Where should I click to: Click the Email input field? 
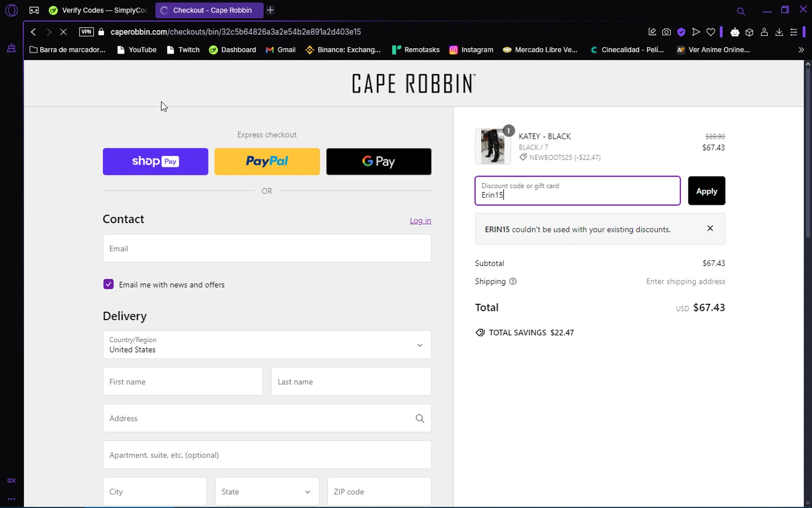pos(267,249)
